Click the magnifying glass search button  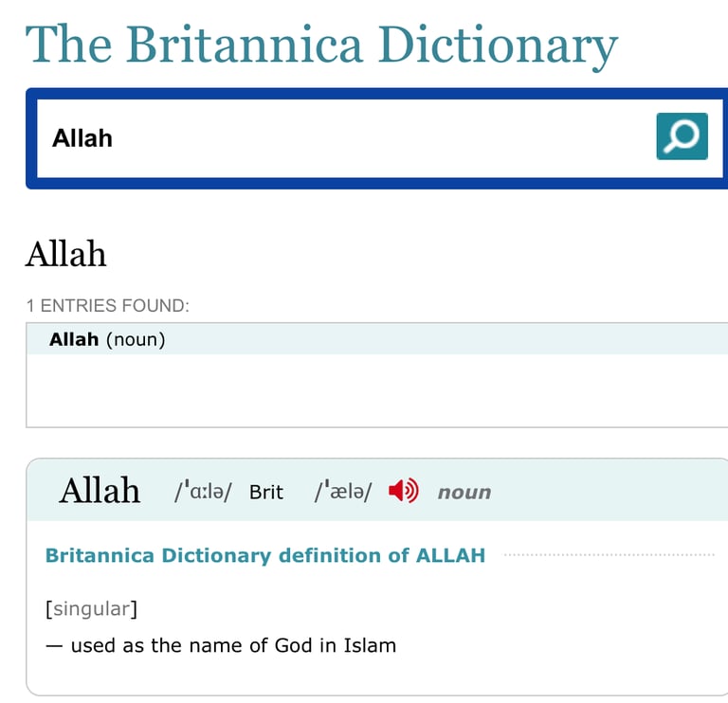click(x=682, y=136)
